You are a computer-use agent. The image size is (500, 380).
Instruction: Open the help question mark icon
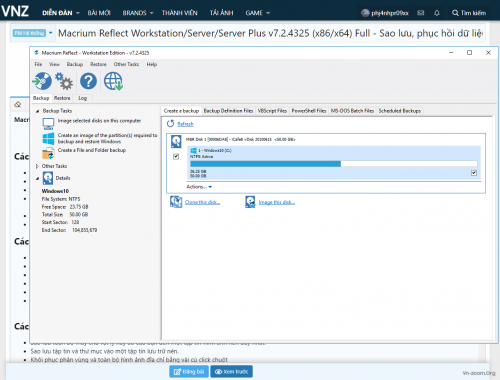click(x=88, y=81)
